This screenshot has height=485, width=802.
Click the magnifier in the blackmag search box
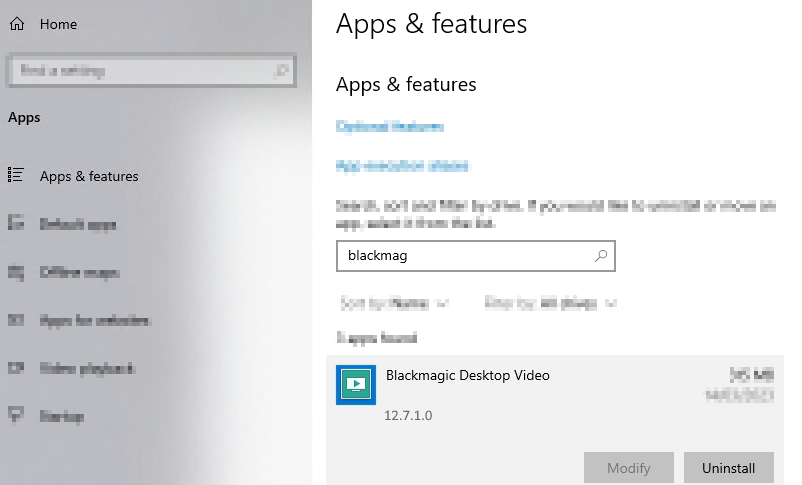tap(601, 256)
